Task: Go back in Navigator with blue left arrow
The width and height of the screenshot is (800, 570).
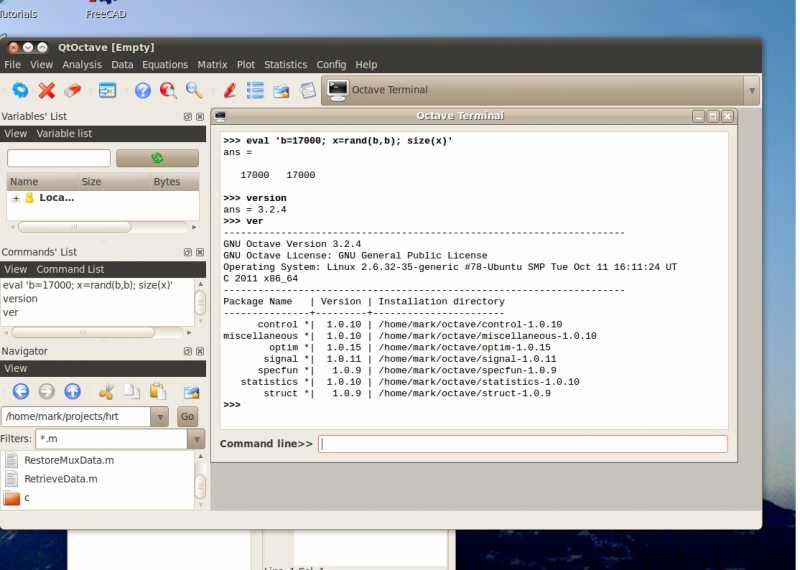Action: point(21,391)
